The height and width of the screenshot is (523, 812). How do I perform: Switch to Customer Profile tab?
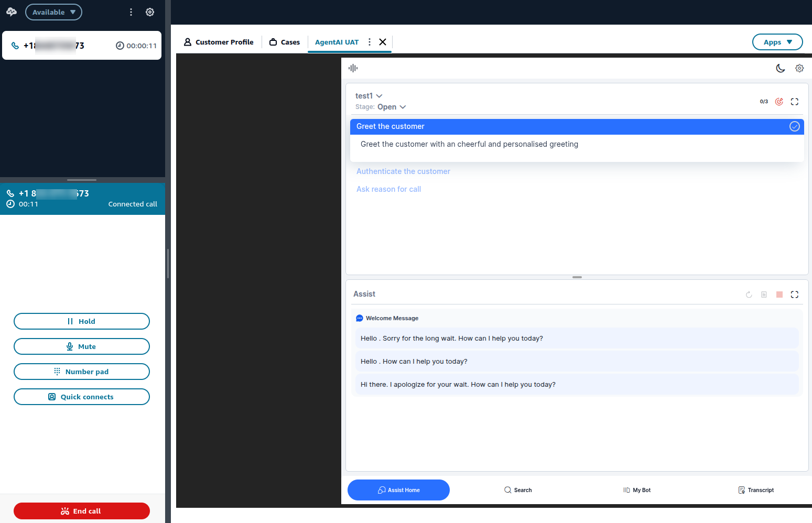point(219,42)
